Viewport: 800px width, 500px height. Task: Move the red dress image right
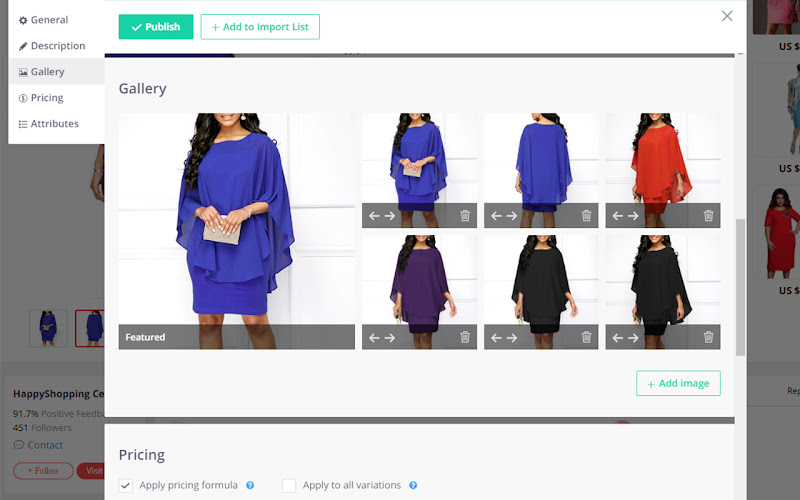pyautogui.click(x=633, y=216)
